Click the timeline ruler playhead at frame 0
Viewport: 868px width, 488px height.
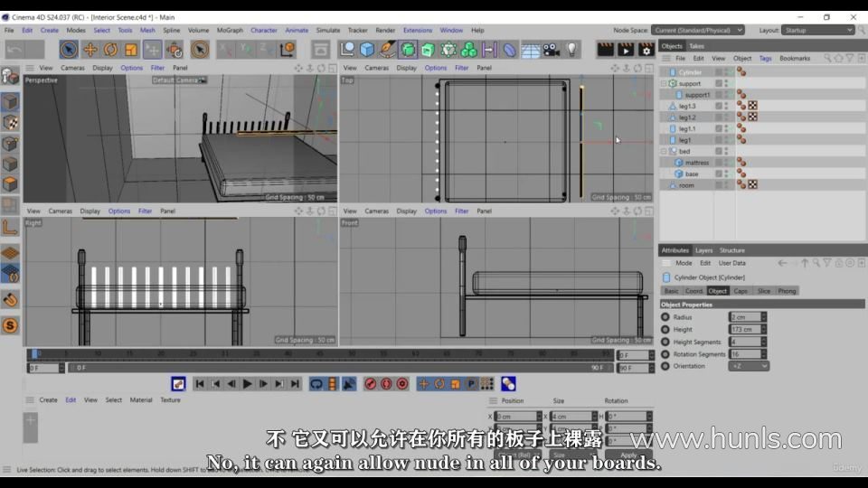[x=34, y=354]
